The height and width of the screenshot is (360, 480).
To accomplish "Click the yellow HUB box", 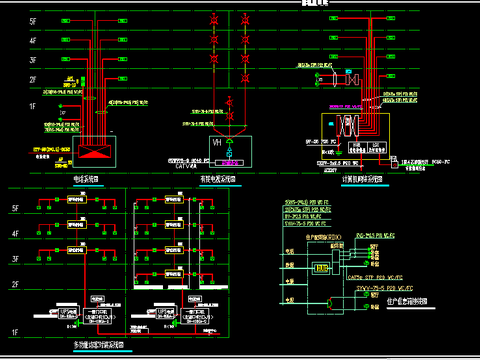I will [x=321, y=268].
